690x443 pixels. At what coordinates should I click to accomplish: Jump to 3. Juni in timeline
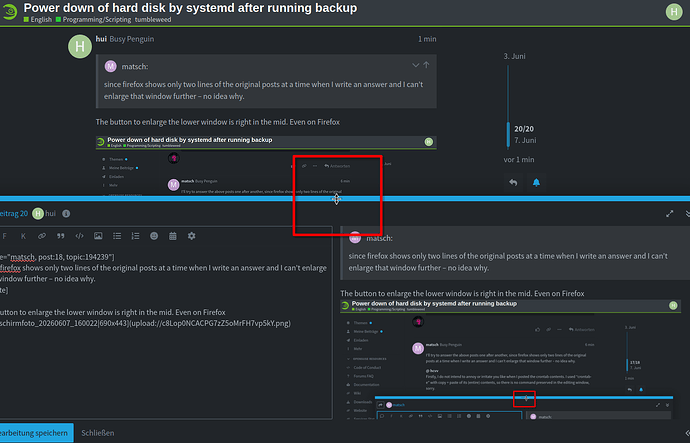click(x=514, y=56)
